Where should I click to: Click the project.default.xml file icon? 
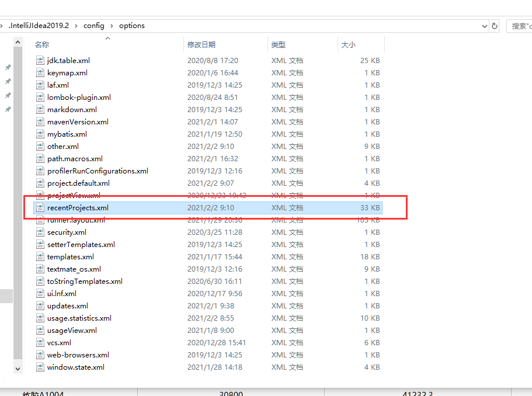(x=40, y=183)
